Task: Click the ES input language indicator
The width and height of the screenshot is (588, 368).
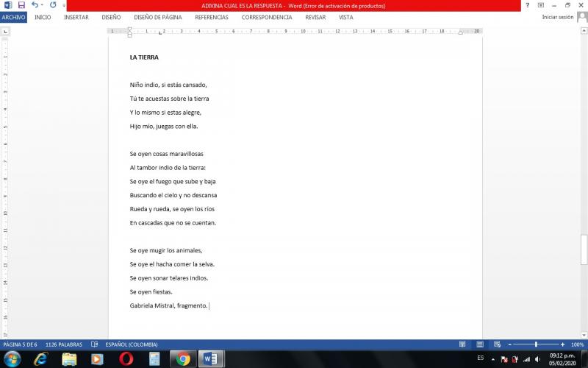Action: tap(481, 358)
